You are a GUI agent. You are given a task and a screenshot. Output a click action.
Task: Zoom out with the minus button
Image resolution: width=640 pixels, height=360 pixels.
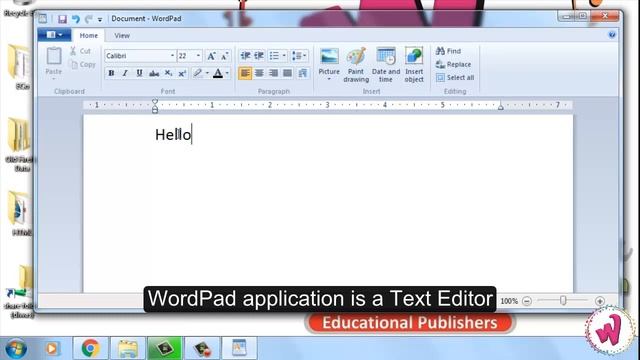(527, 301)
